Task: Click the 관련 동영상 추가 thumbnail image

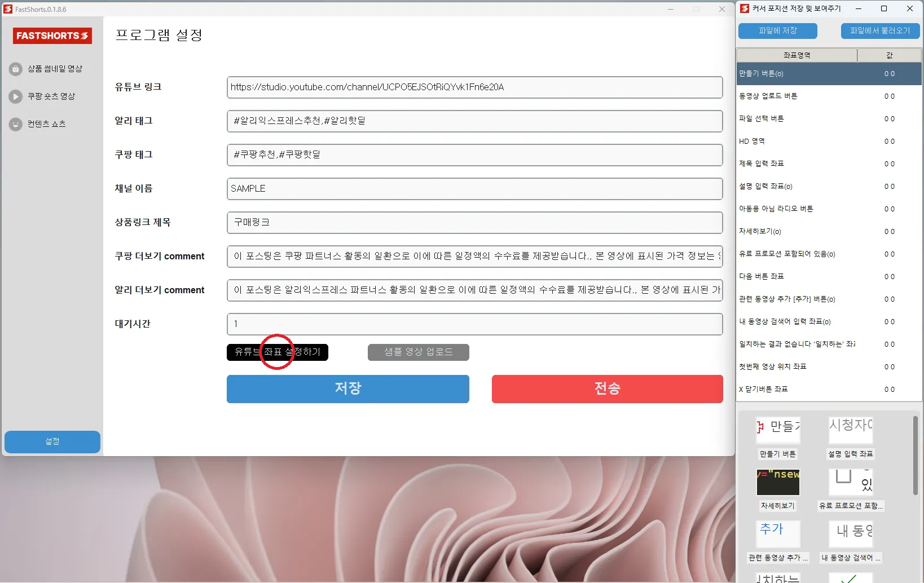Action: point(778,534)
